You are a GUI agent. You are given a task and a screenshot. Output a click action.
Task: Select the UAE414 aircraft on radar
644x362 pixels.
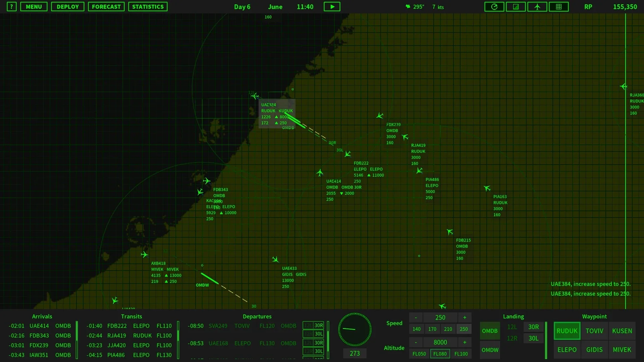[x=320, y=173]
